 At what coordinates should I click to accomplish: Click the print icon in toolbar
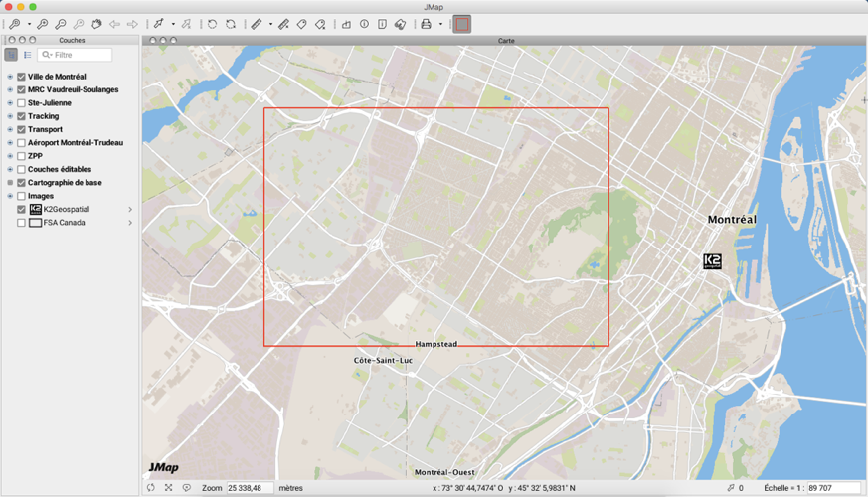pyautogui.click(x=426, y=23)
